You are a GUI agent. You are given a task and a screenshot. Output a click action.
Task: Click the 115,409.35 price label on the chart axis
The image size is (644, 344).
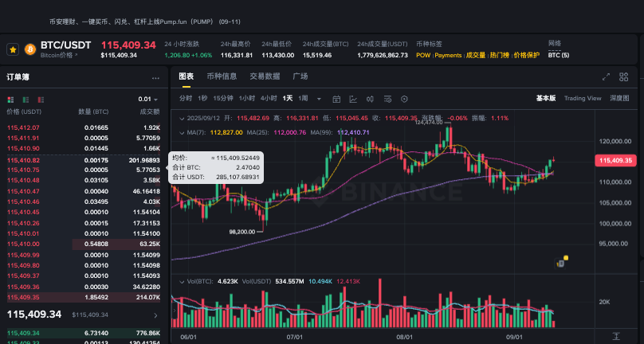615,160
